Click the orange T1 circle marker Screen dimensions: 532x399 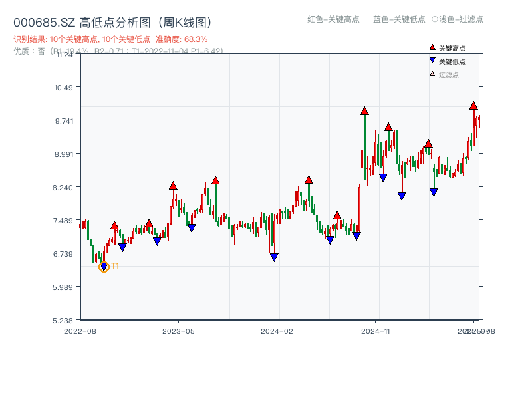[104, 267]
